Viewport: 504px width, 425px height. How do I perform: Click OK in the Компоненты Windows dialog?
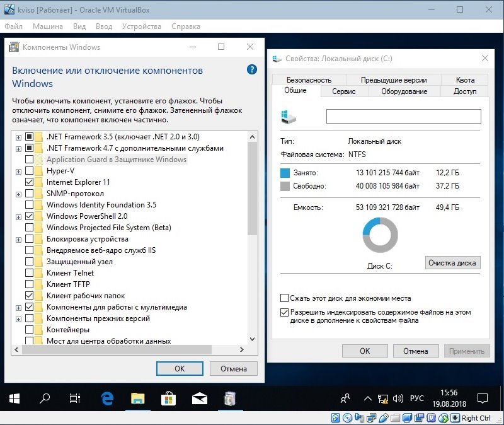pyautogui.click(x=180, y=368)
